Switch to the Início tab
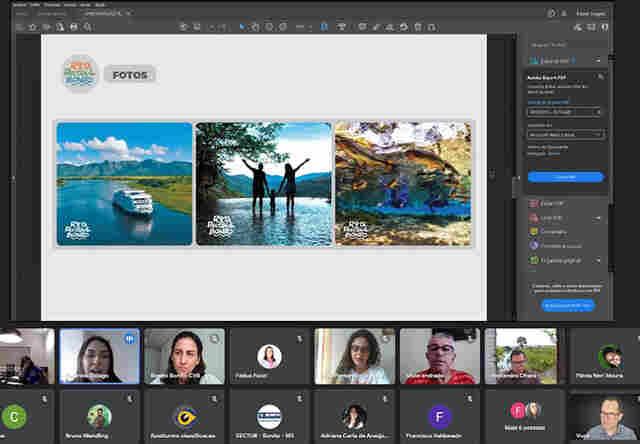Viewport: 640px width, 444px height. 21,13
